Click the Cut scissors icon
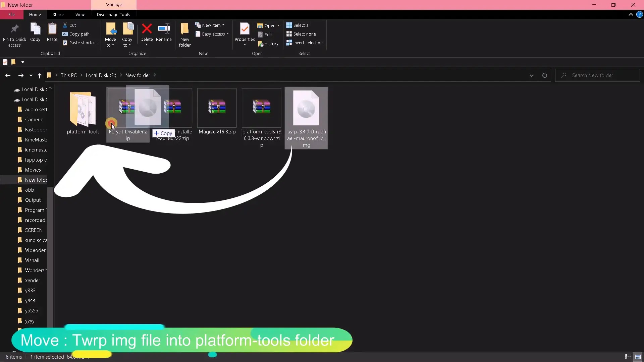Viewport: 644px width, 362px height. coord(65,25)
